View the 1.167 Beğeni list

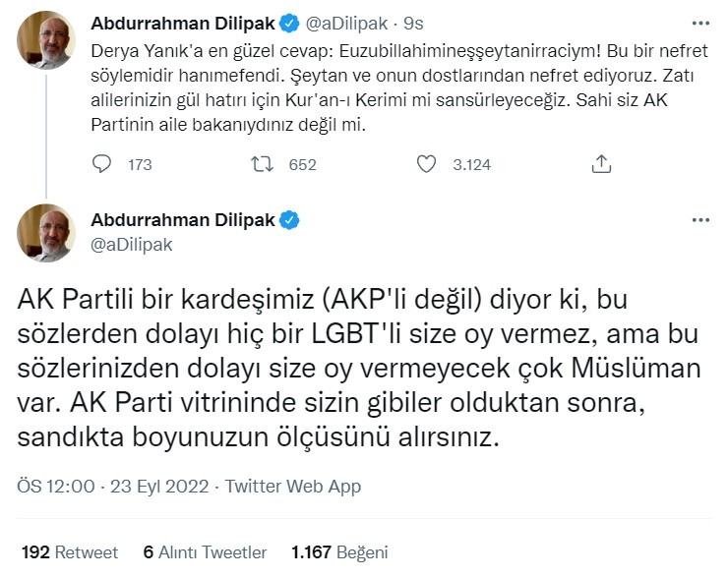(339, 551)
